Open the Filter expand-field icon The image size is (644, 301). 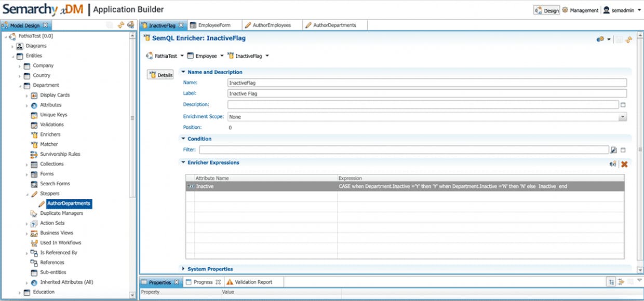click(623, 150)
